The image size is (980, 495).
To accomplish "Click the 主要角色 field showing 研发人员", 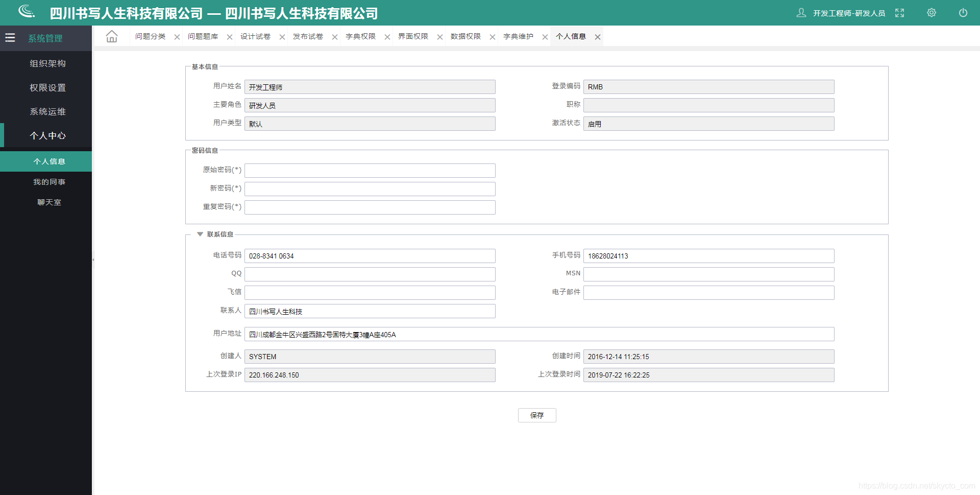I will (x=370, y=105).
